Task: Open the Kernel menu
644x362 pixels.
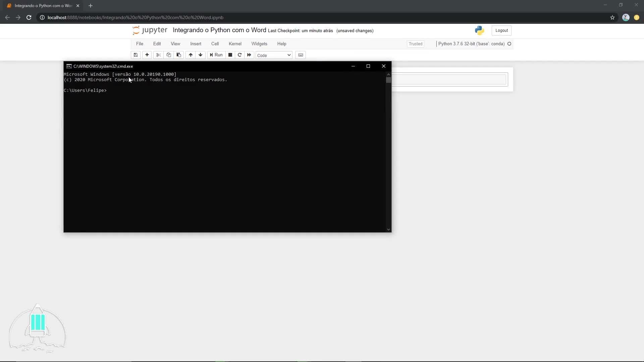Action: coord(235,44)
